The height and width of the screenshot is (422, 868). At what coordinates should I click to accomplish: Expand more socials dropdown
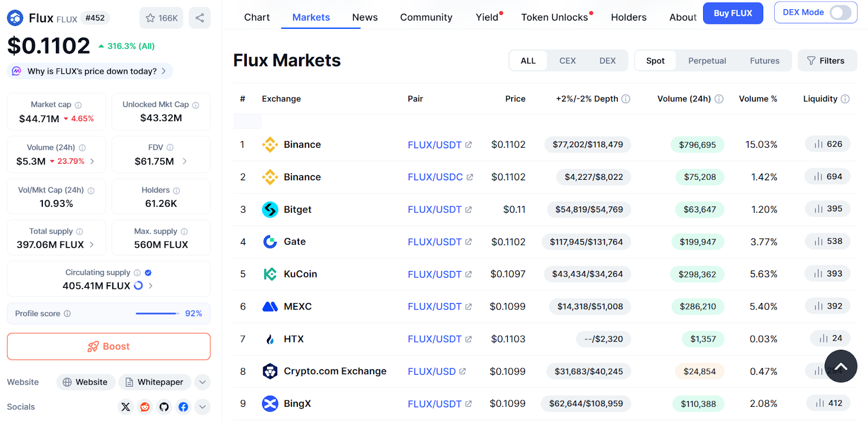[202, 407]
